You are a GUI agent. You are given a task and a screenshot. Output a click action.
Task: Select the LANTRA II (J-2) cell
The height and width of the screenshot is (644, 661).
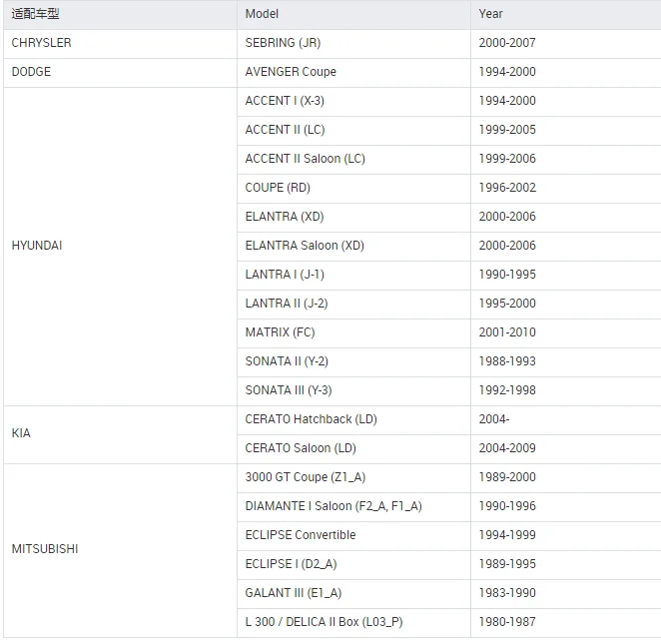353,305
